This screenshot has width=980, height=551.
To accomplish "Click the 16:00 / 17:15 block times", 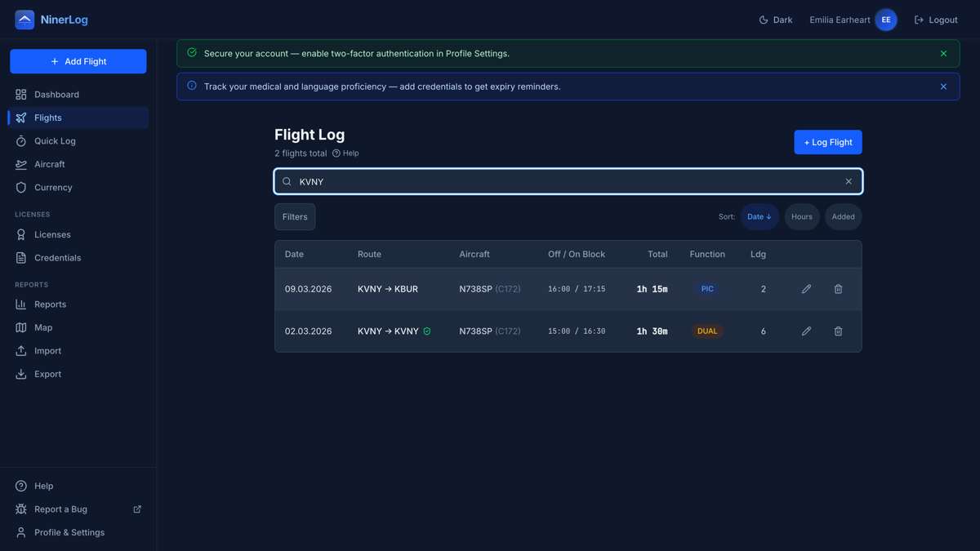I will pos(577,289).
